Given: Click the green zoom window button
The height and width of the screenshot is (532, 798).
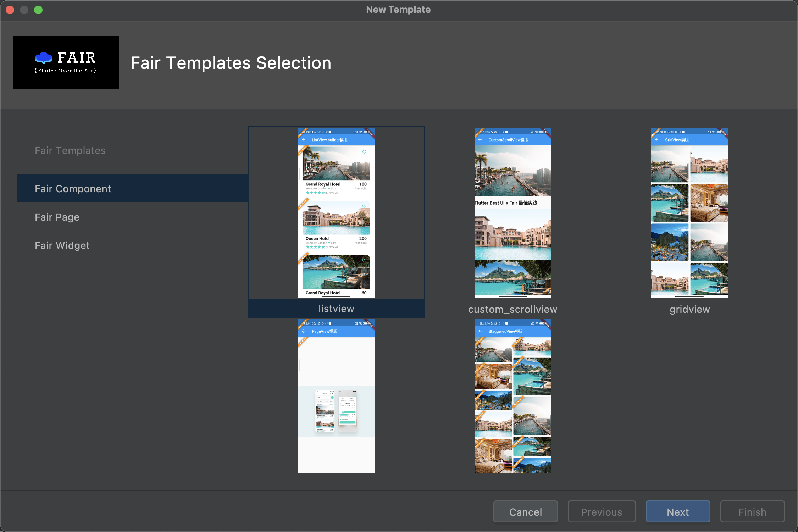Looking at the screenshot, I should 38,10.
